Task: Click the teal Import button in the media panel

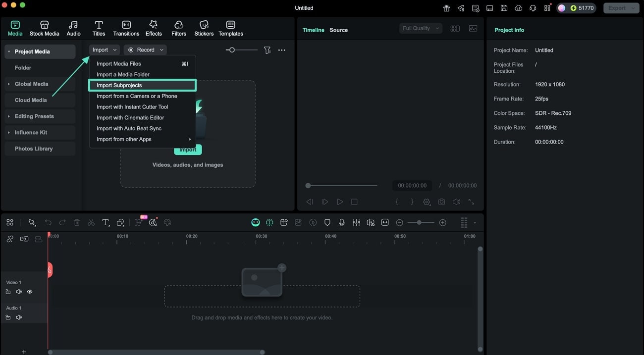Action: [x=188, y=149]
